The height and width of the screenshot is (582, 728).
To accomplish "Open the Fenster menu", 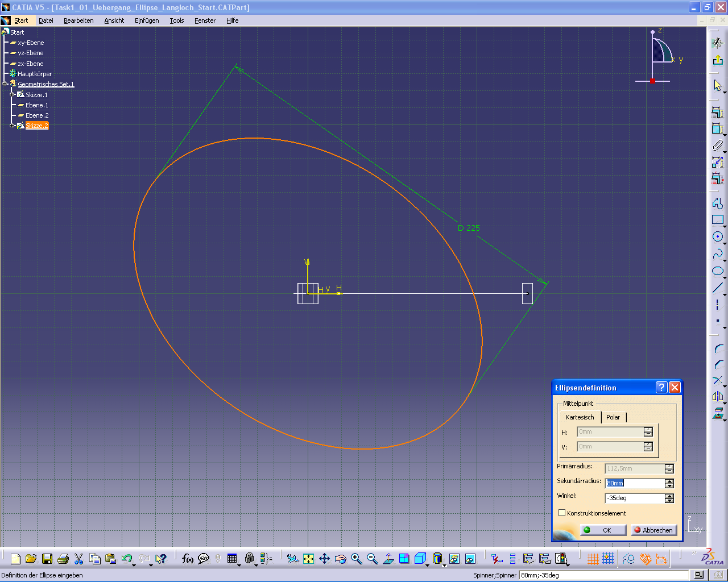I will (x=205, y=20).
